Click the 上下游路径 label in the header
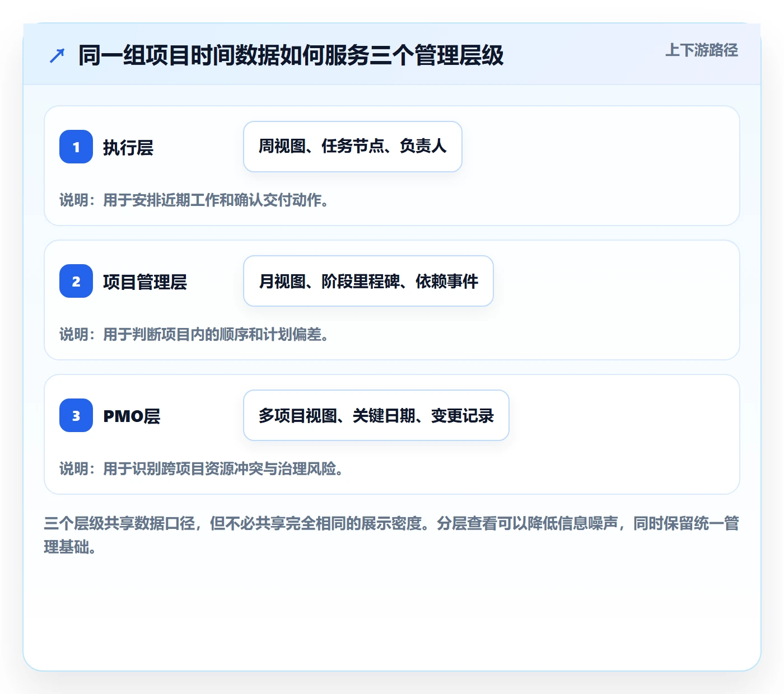This screenshot has height=694, width=784. [702, 50]
